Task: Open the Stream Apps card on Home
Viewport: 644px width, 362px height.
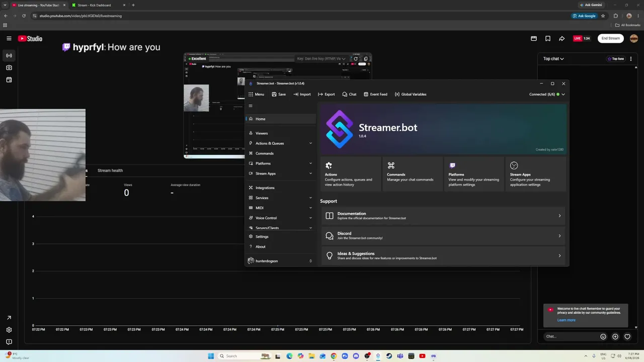Action: 536,174
